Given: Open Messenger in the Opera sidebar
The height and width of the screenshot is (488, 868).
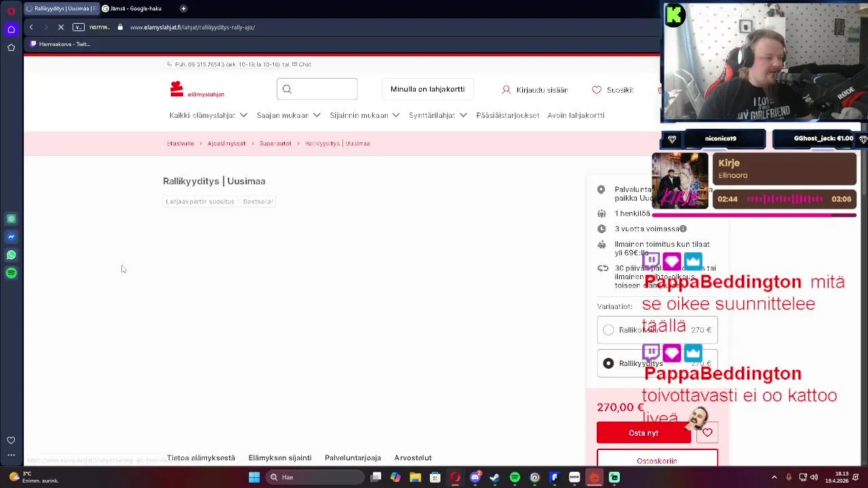Looking at the screenshot, I should coord(12,237).
